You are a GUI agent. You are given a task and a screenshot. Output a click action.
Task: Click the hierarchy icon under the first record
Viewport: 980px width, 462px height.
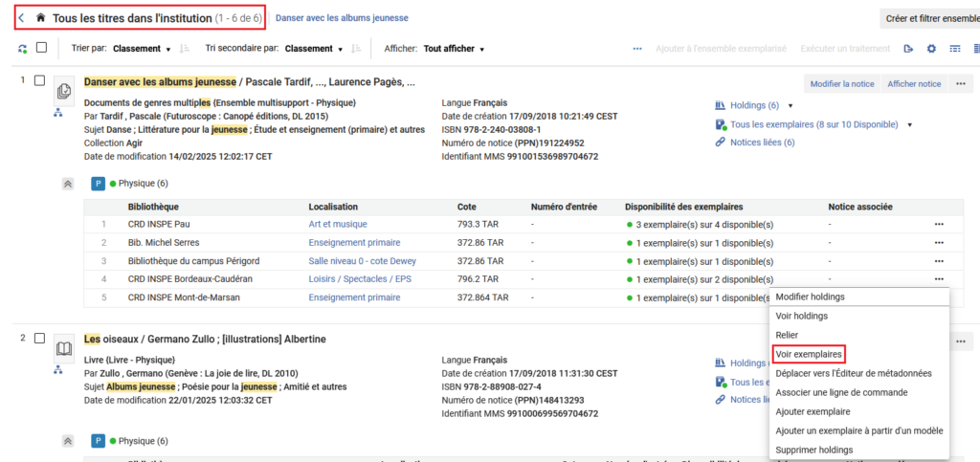tap(58, 113)
